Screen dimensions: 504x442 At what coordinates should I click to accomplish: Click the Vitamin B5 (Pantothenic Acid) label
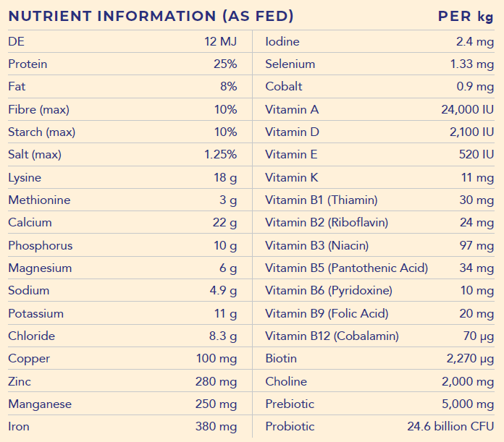[347, 268]
